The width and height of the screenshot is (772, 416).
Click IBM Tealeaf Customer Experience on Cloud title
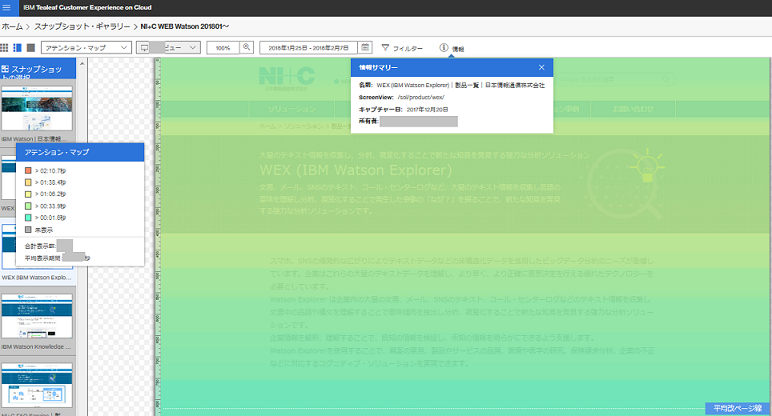(88, 7)
